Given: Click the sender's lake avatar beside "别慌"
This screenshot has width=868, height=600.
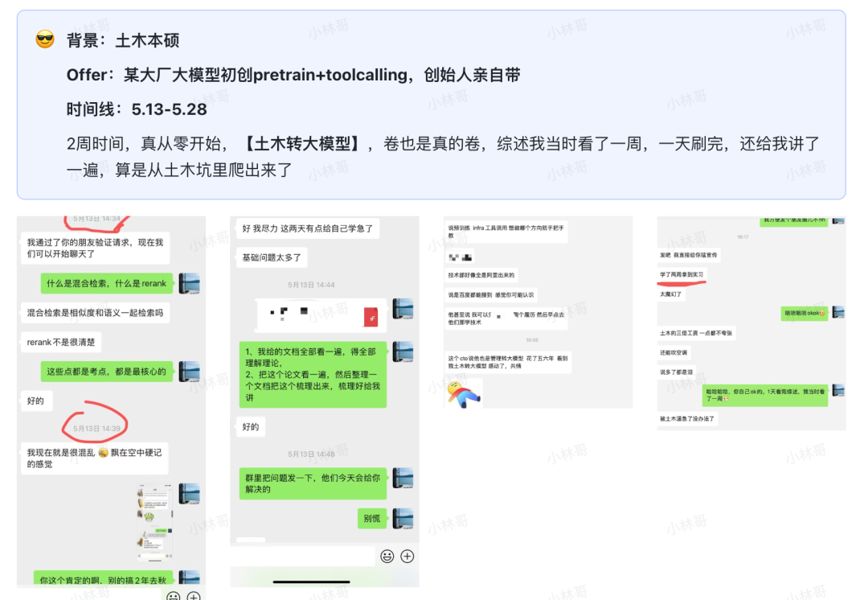Looking at the screenshot, I should pos(403,519).
